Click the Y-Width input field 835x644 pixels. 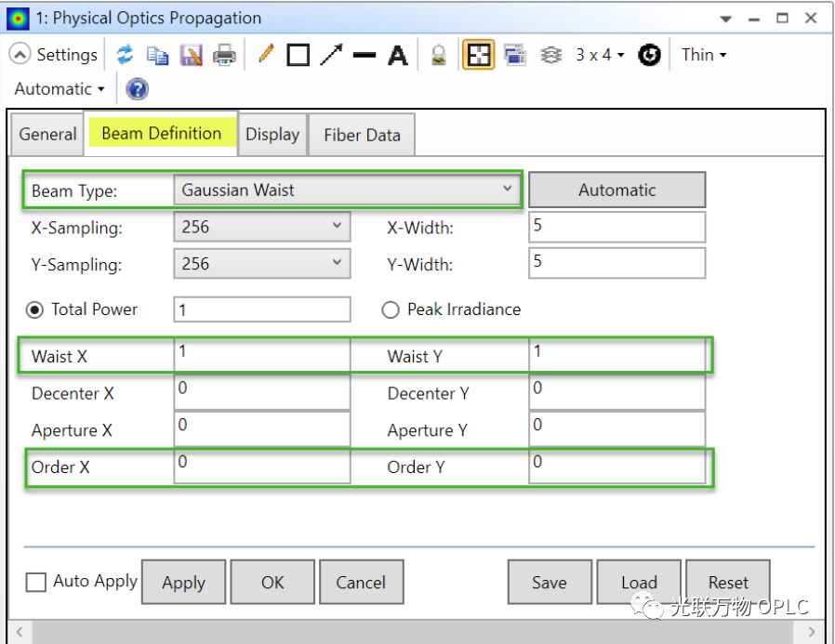[x=616, y=263]
